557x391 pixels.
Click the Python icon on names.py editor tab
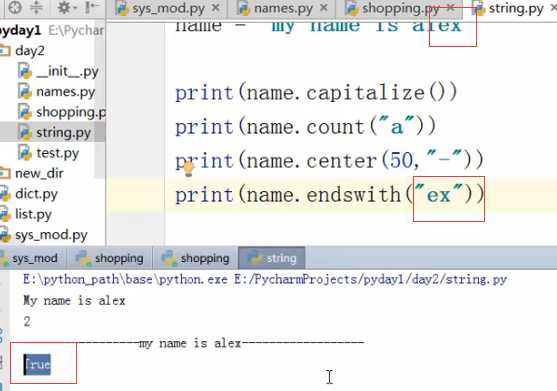[244, 9]
